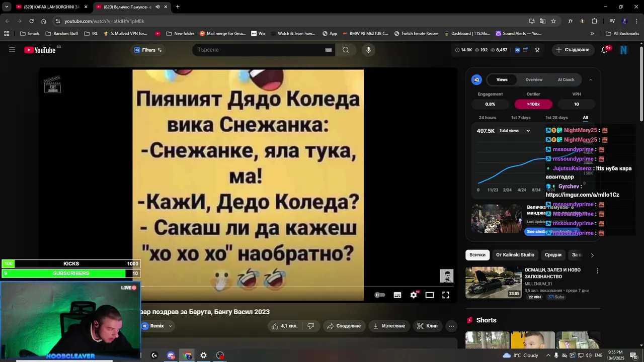Open the AI Coach tab
This screenshot has height=362, width=644.
tap(566, 79)
